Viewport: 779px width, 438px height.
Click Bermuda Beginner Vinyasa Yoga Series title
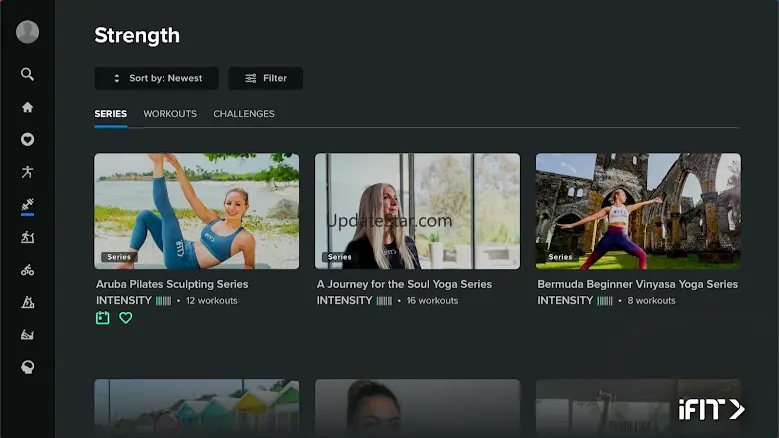tap(637, 284)
